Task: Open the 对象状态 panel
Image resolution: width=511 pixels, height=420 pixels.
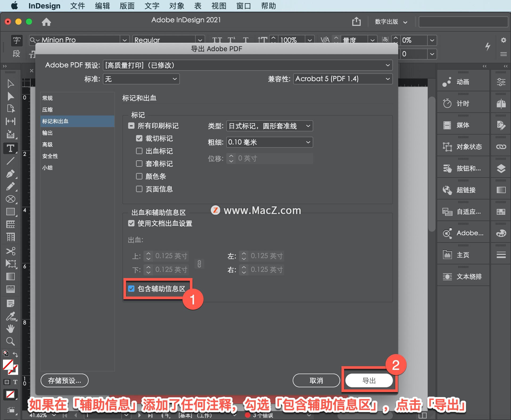Action: pyautogui.click(x=463, y=147)
